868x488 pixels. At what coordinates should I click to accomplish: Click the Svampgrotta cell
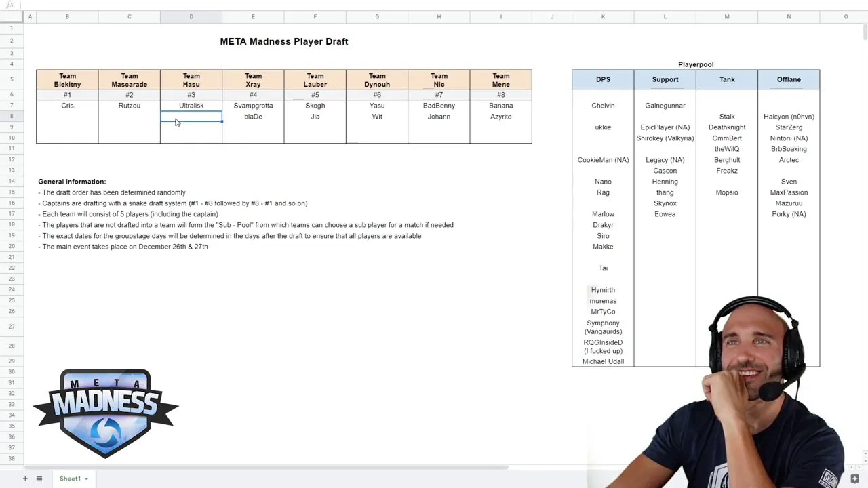click(x=253, y=106)
